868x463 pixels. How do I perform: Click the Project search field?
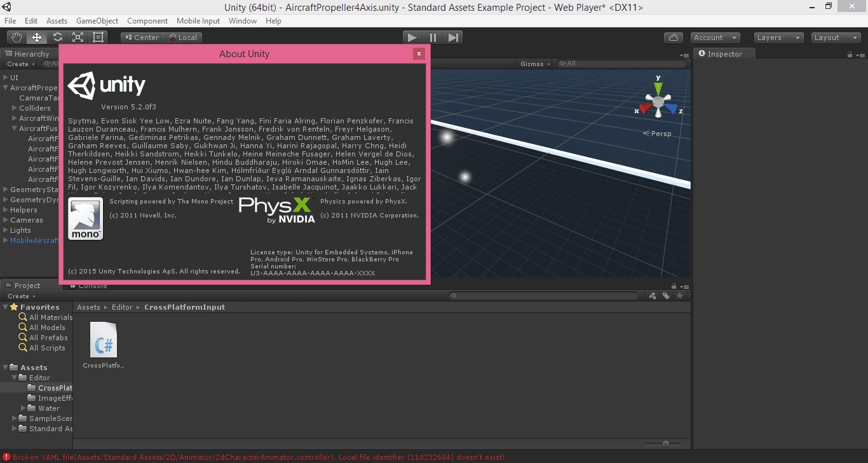[543, 296]
